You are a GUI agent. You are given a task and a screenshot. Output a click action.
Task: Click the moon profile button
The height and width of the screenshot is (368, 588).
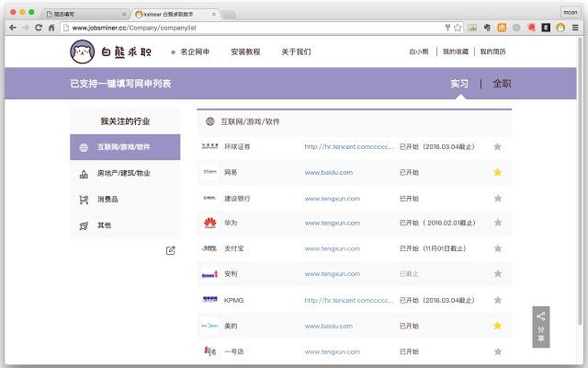pos(571,12)
